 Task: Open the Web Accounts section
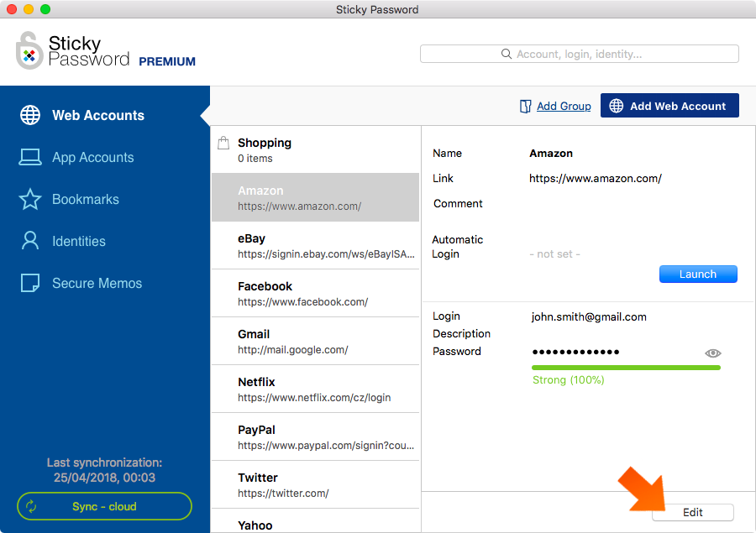[105, 115]
